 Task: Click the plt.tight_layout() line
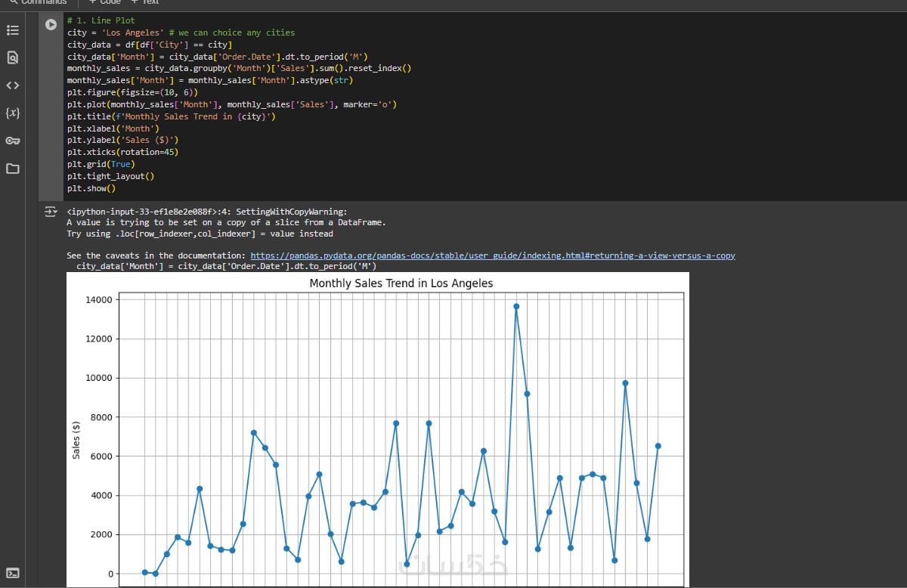coord(111,176)
